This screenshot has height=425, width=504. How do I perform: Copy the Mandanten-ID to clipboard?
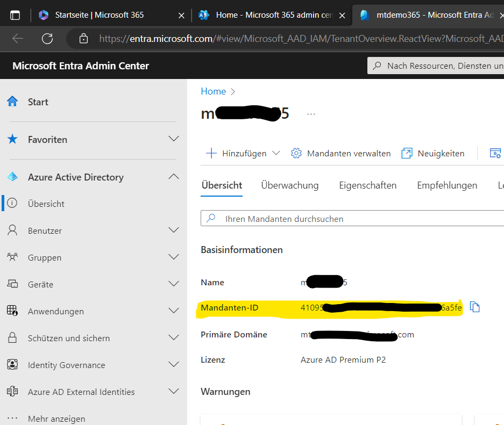tap(474, 307)
